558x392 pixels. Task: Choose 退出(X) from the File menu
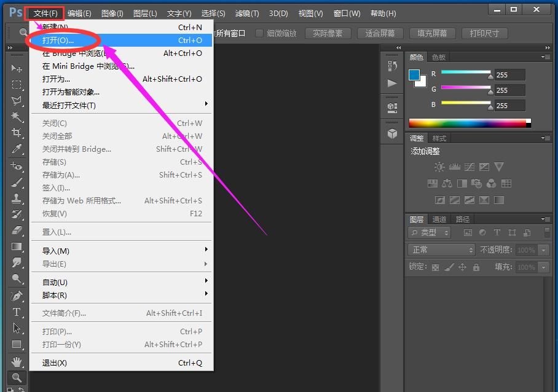pos(121,363)
